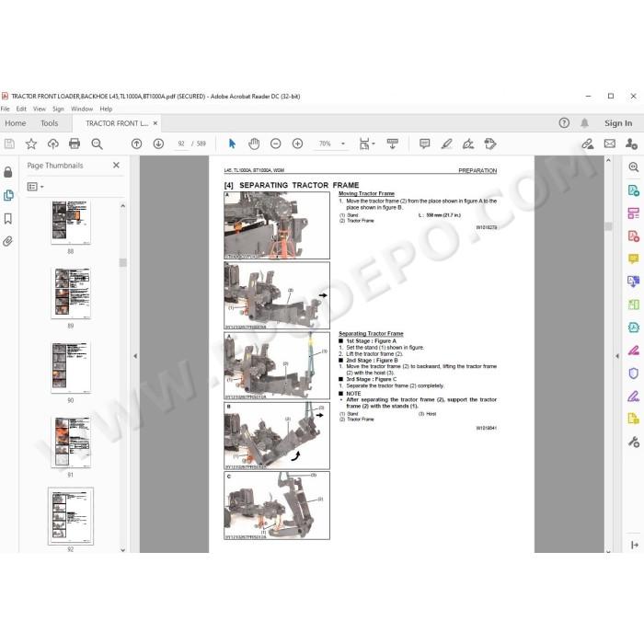Collapse the right tools pane arrow
Screen dimensions: 644x644
coord(617,357)
